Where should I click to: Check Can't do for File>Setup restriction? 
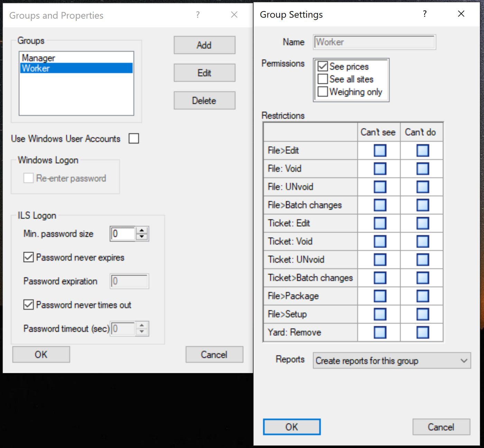click(421, 314)
